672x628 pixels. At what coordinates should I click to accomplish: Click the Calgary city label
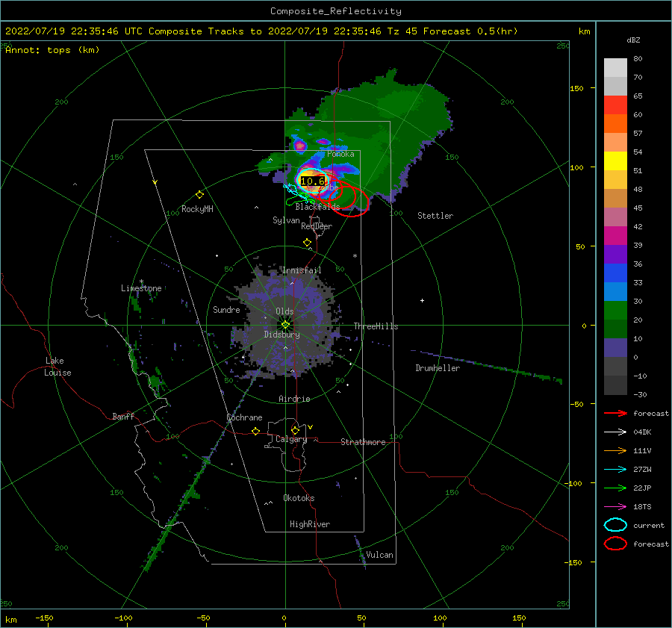click(291, 439)
